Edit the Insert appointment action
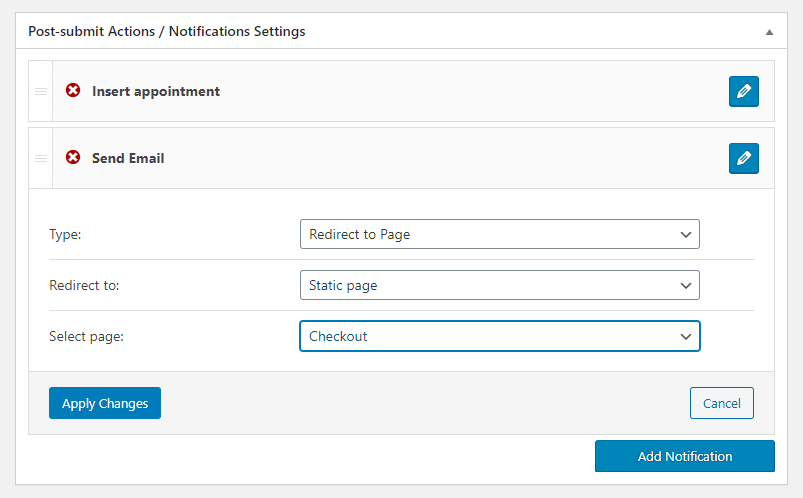Image resolution: width=803 pixels, height=498 pixels. (744, 91)
